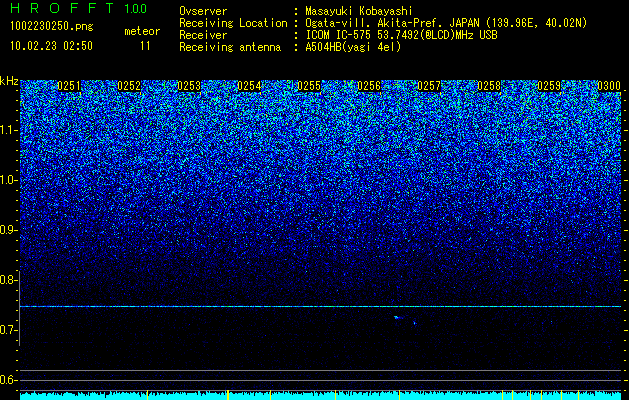This screenshot has width=629, height=400.
Task: Click the 'meteor' count label
Action: point(142,31)
